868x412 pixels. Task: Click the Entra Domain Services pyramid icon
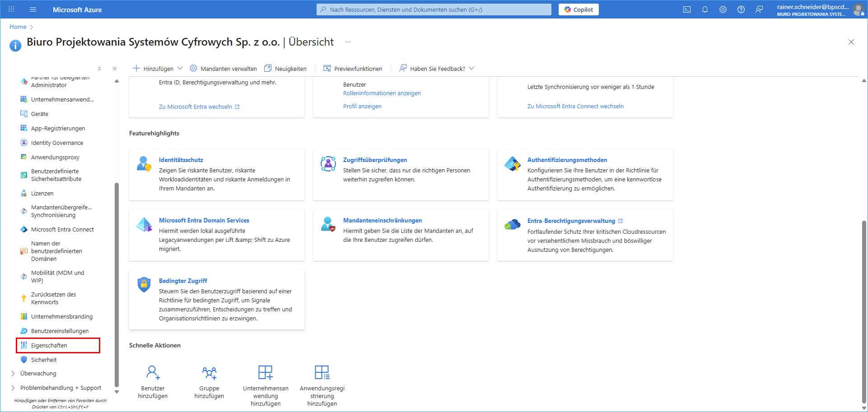144,224
